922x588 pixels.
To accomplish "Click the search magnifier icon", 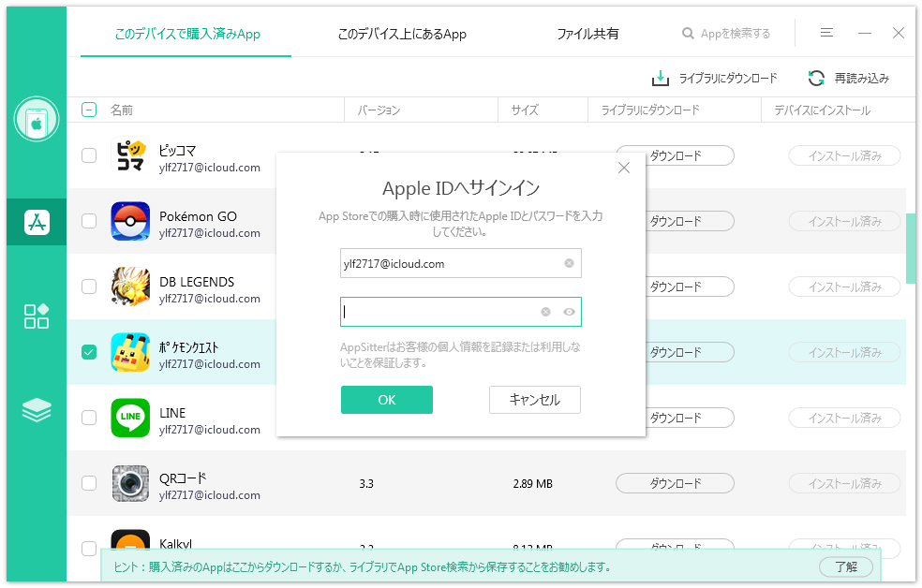I will pyautogui.click(x=688, y=34).
